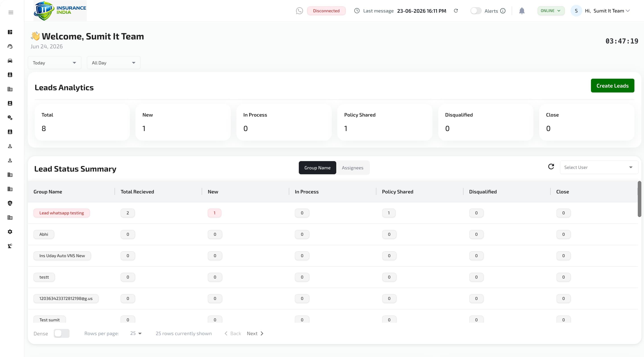Click the dashboard icon in sidebar

pos(10,32)
